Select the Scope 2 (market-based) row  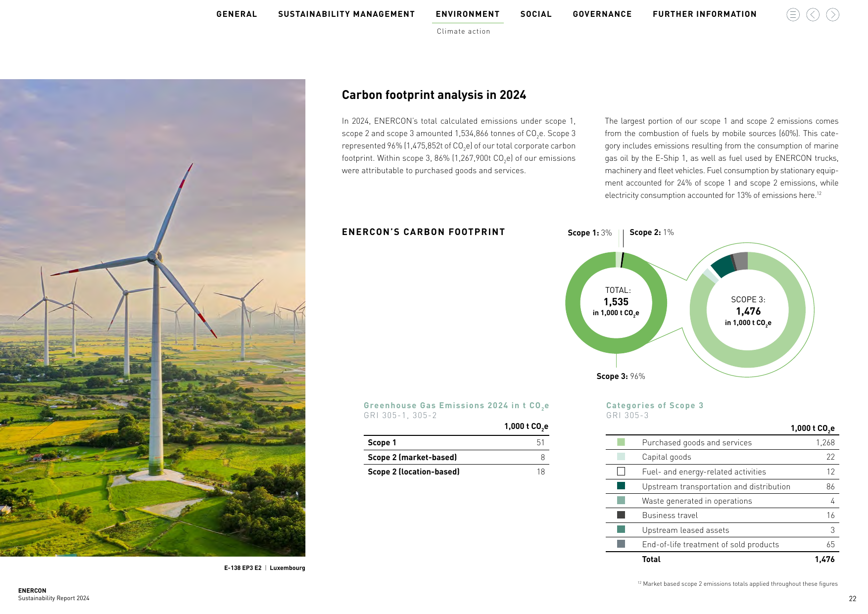coord(456,457)
